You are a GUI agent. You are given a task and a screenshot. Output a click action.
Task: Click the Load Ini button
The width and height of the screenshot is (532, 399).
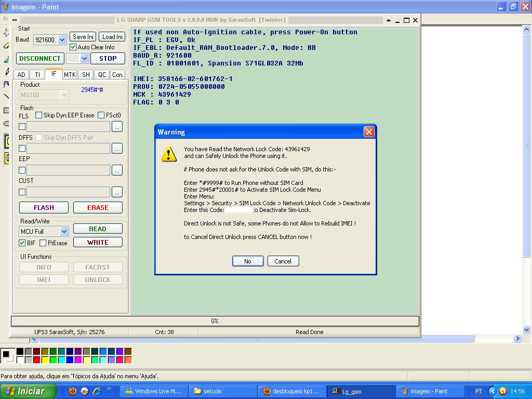(112, 37)
